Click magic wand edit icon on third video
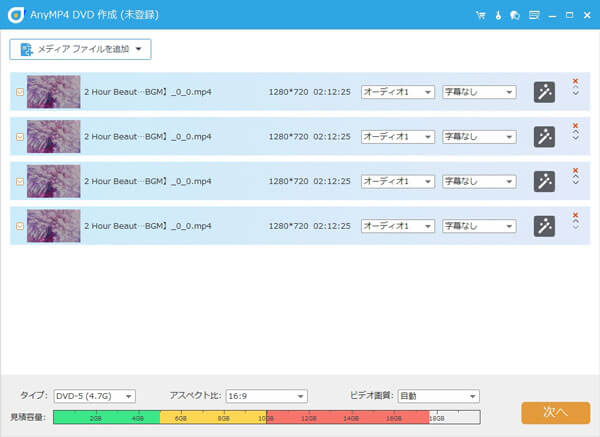The image size is (600, 437). [x=544, y=181]
